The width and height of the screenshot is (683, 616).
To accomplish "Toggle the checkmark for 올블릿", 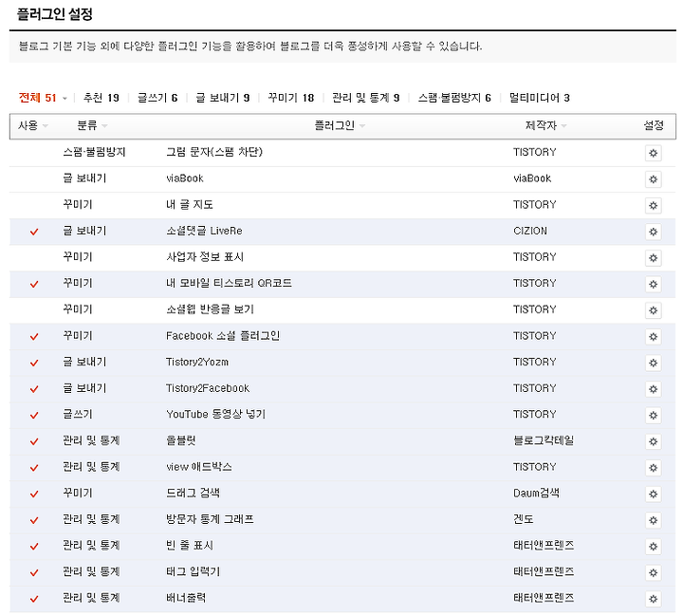I will pyautogui.click(x=34, y=441).
